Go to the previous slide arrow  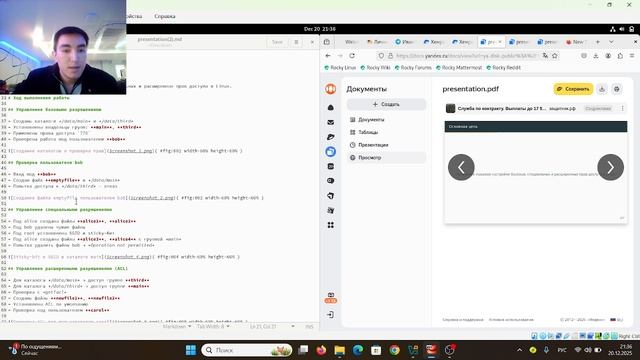pyautogui.click(x=461, y=167)
